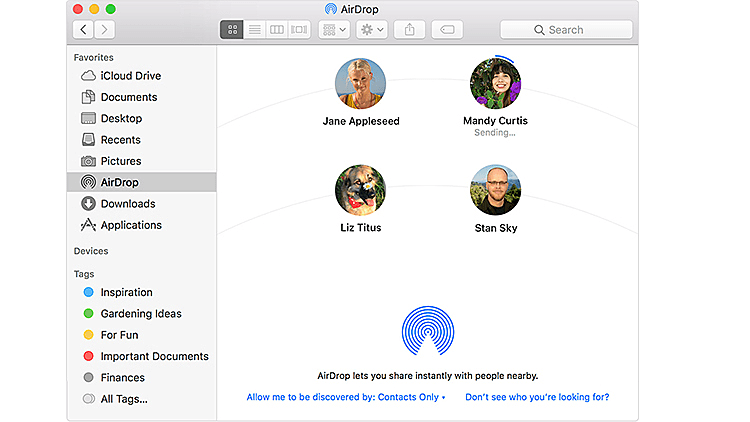This screenshot has height=422, width=750.
Task: Open Applications from the sidebar
Action: [x=131, y=225]
